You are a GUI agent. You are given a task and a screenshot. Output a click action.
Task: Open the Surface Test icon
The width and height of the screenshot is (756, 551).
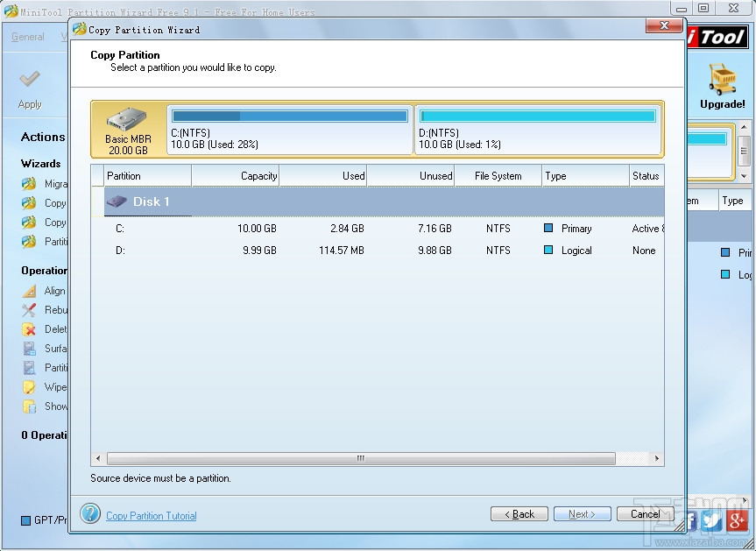click(29, 348)
